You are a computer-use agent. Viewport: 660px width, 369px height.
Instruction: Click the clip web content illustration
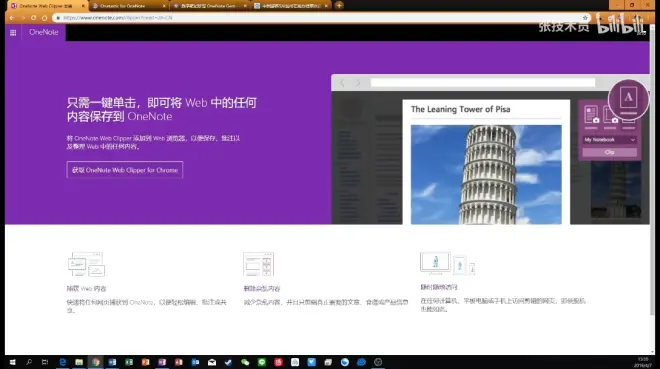coord(86,264)
